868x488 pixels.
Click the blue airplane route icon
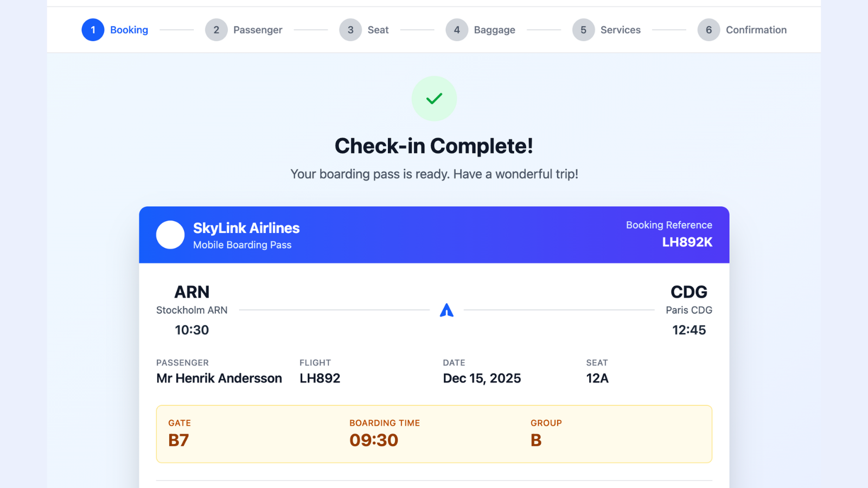click(446, 310)
